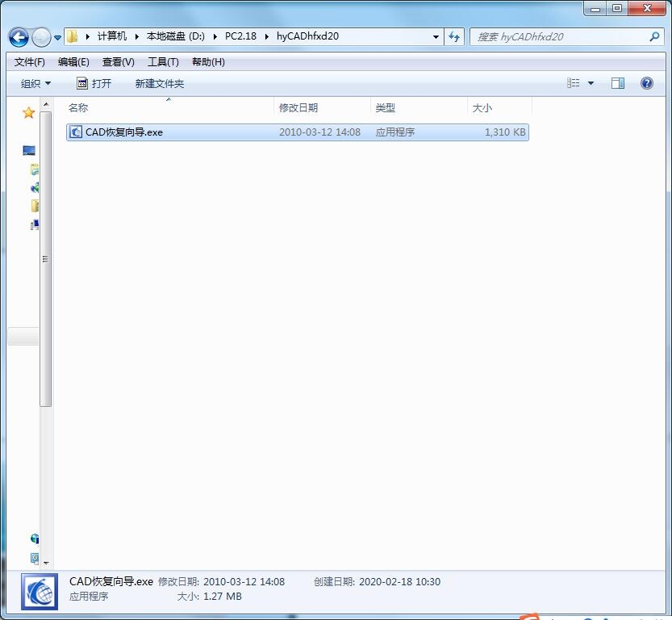672x620 pixels.
Task: Sort files by 修改日期 column header
Action: [298, 108]
